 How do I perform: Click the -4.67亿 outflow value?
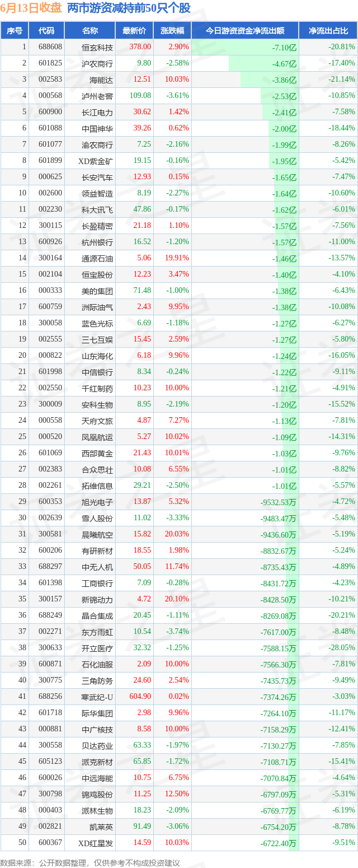click(284, 63)
